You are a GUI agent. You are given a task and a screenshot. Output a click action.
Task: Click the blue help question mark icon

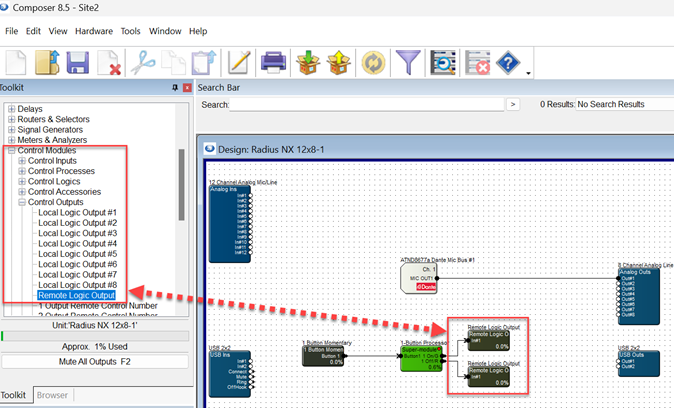pos(508,63)
